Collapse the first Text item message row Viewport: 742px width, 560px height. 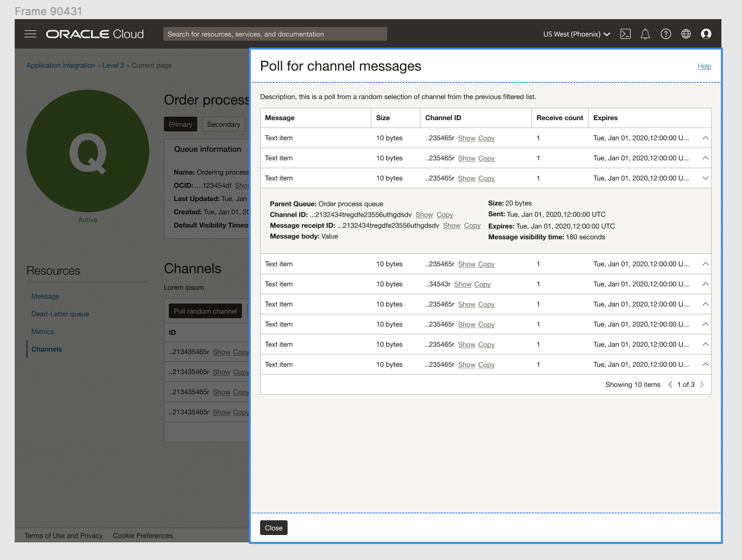click(x=705, y=138)
